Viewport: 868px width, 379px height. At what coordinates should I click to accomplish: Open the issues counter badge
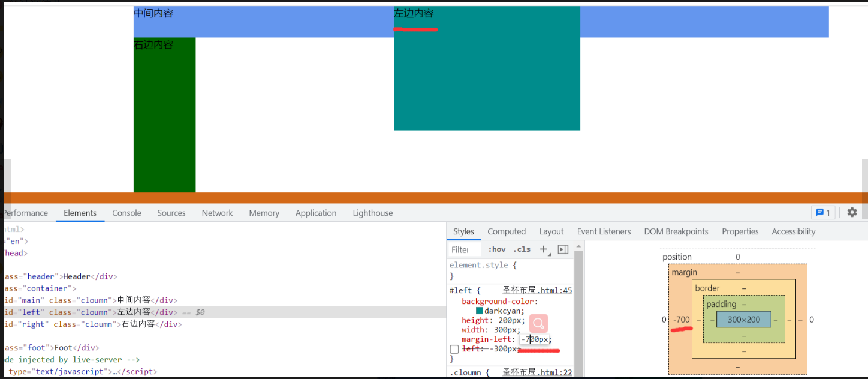click(823, 213)
